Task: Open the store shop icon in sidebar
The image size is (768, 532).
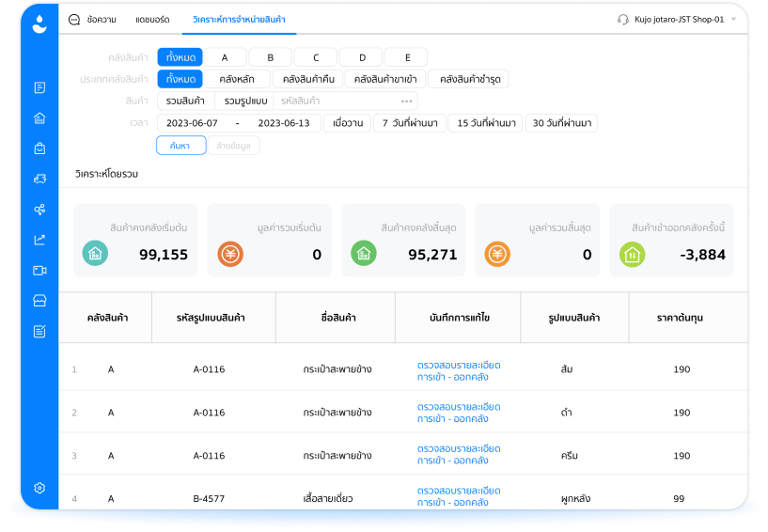Action: pos(39,301)
